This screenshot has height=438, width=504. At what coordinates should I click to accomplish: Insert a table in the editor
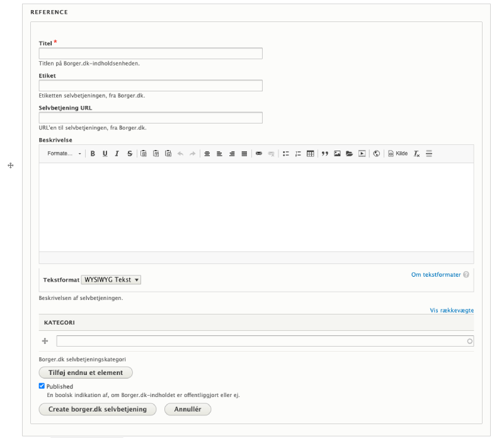click(311, 154)
